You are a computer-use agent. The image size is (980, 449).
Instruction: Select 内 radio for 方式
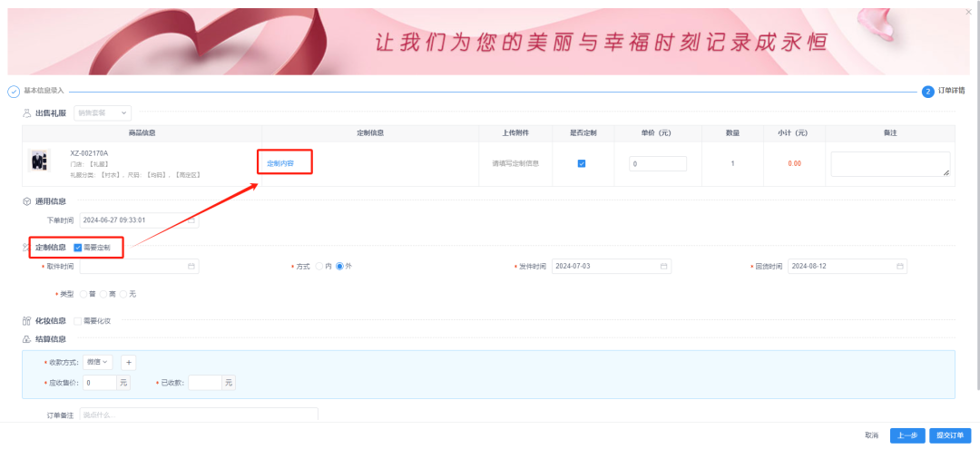coord(319,266)
